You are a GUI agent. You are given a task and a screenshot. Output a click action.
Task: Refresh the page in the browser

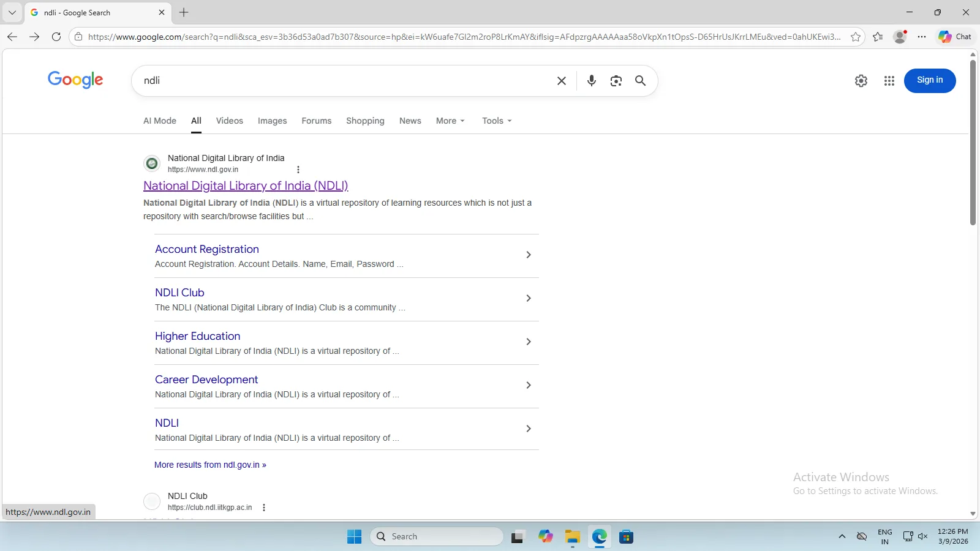coord(56,37)
